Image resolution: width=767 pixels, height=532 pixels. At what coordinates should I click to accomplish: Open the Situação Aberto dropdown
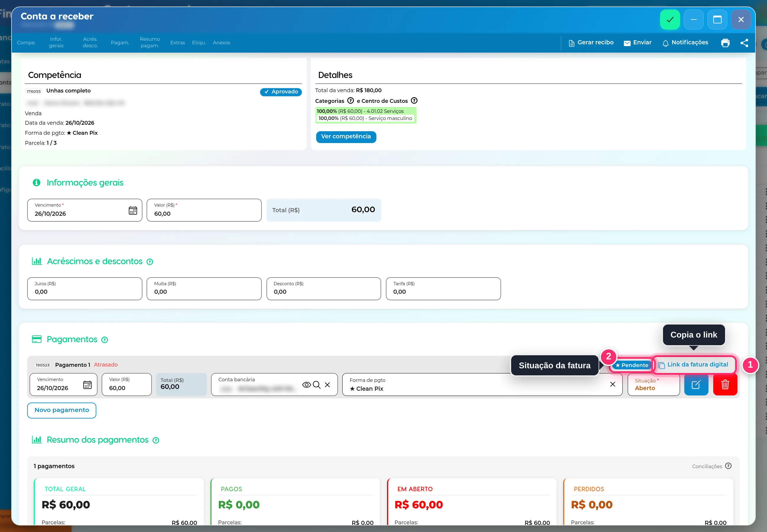click(x=653, y=385)
